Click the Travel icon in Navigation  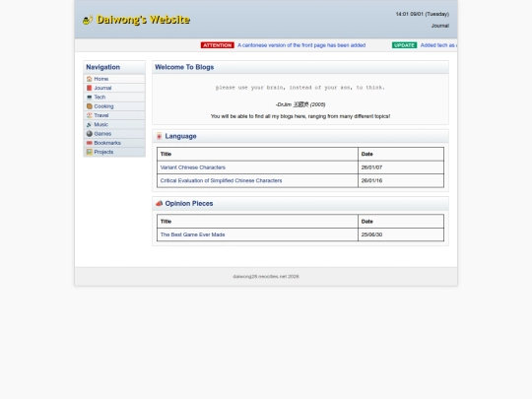(x=90, y=115)
